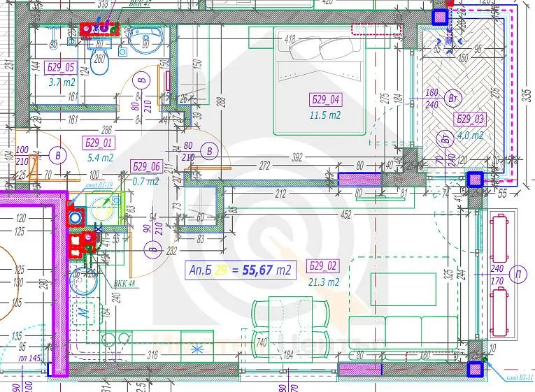Select the bathroom tag Б29_05
Image resolution: width=535 pixels, height=392 pixels.
click(61, 68)
